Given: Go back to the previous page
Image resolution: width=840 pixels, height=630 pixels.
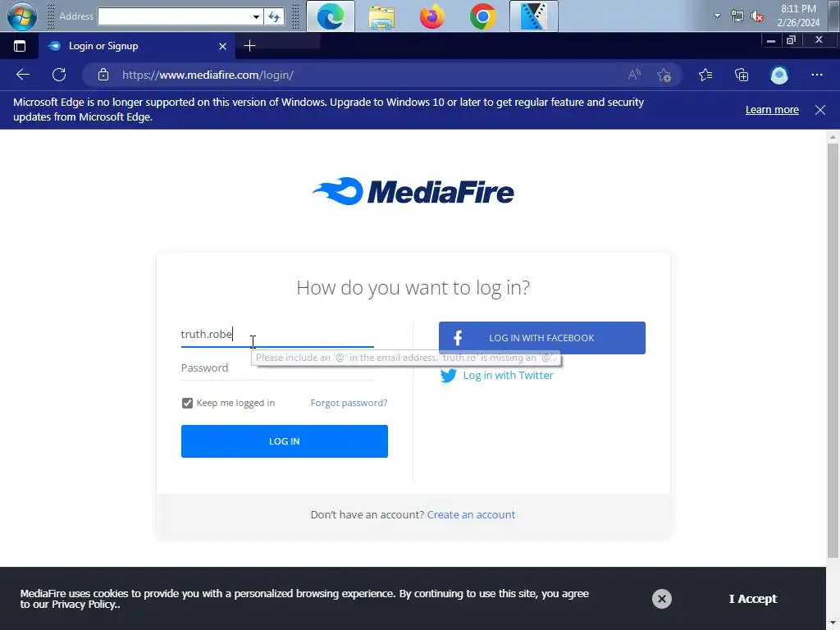Looking at the screenshot, I should pos(22,75).
